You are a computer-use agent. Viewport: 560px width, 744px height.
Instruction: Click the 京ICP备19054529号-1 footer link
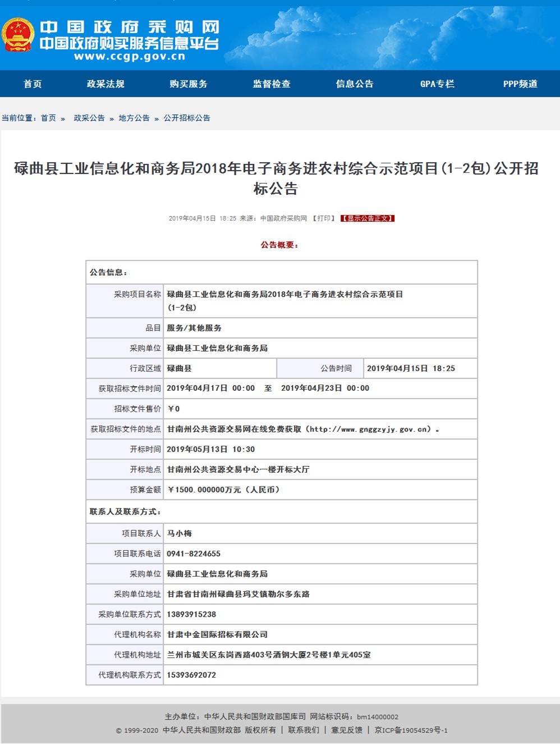tap(411, 730)
